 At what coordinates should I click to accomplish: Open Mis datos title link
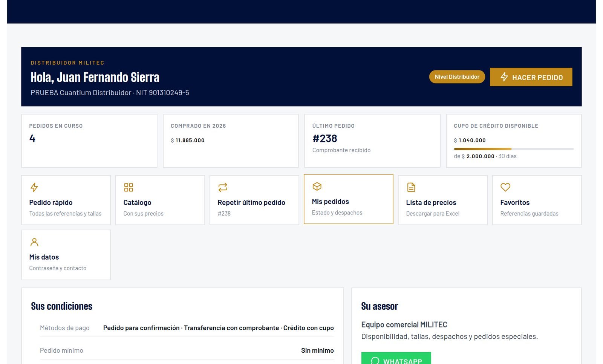[x=44, y=257]
